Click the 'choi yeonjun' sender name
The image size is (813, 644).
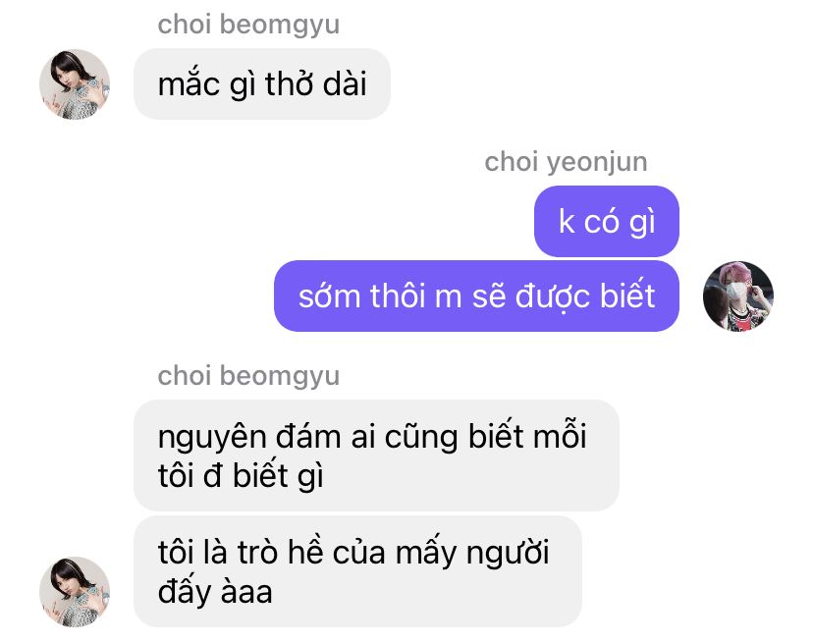tap(566, 162)
